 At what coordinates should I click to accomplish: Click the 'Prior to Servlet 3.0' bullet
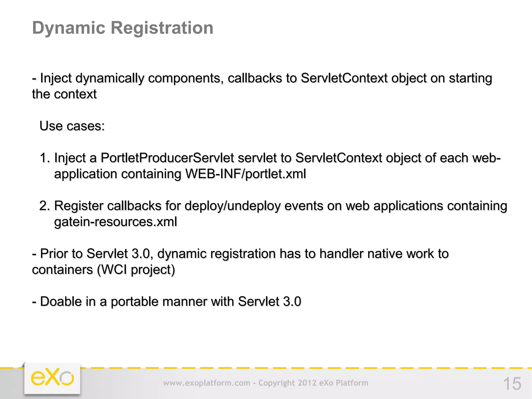240,262
